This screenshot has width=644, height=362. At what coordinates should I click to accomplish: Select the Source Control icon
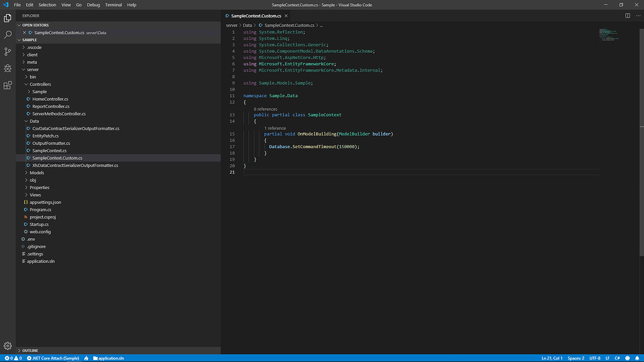click(7, 52)
